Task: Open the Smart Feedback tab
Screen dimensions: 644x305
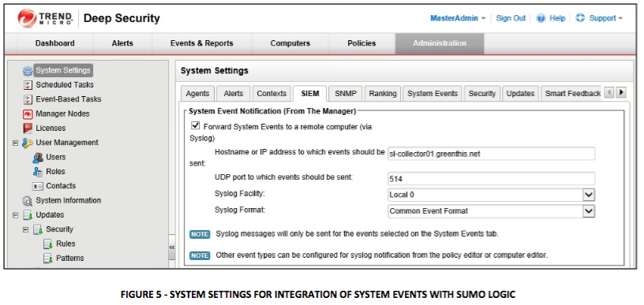Action: point(571,94)
